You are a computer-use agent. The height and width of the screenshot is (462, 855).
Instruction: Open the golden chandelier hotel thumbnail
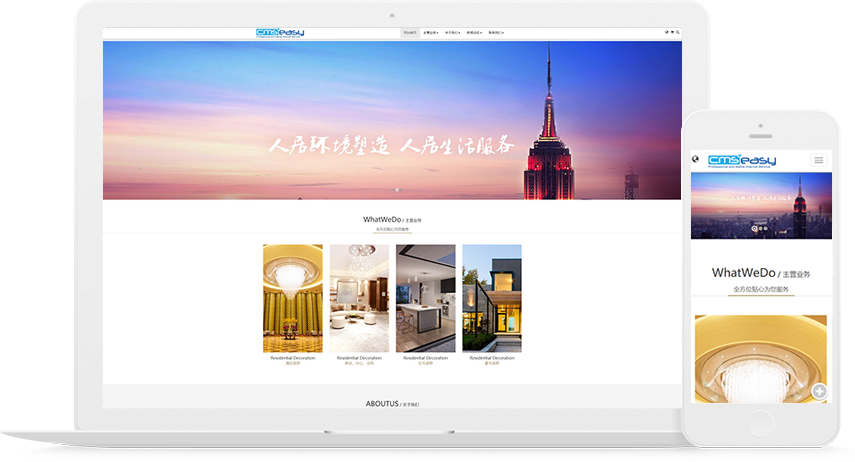292,298
